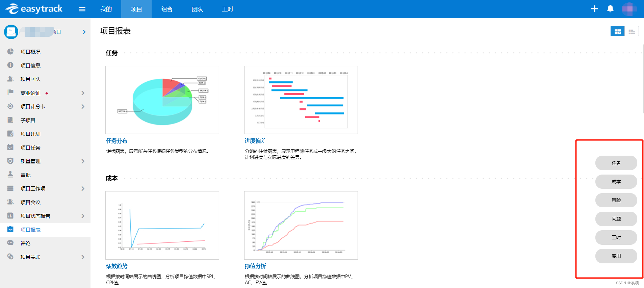Viewport: 644px width, 288px height.
Task: Click the 子项目 sidebar label
Action: 28,120
